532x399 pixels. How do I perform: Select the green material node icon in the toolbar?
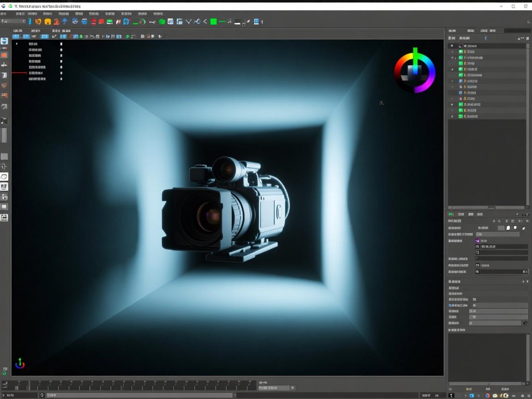[x=212, y=21]
